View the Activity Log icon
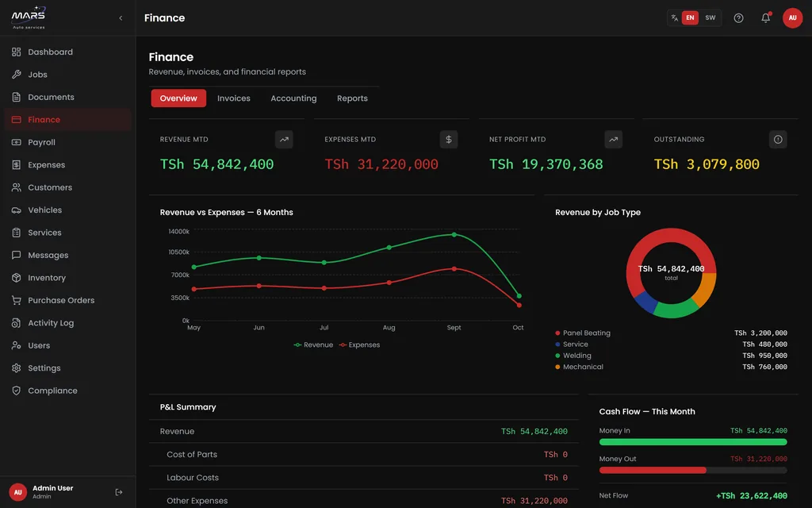 (17, 323)
